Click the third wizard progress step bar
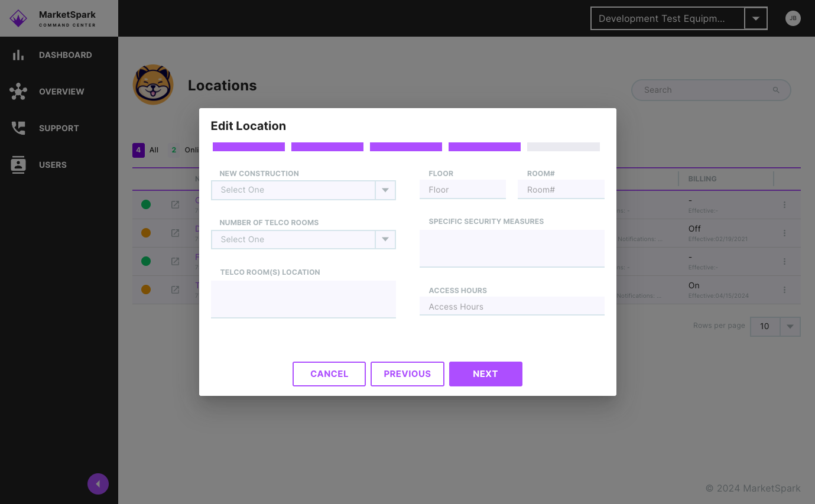The image size is (815, 504). pyautogui.click(x=406, y=147)
